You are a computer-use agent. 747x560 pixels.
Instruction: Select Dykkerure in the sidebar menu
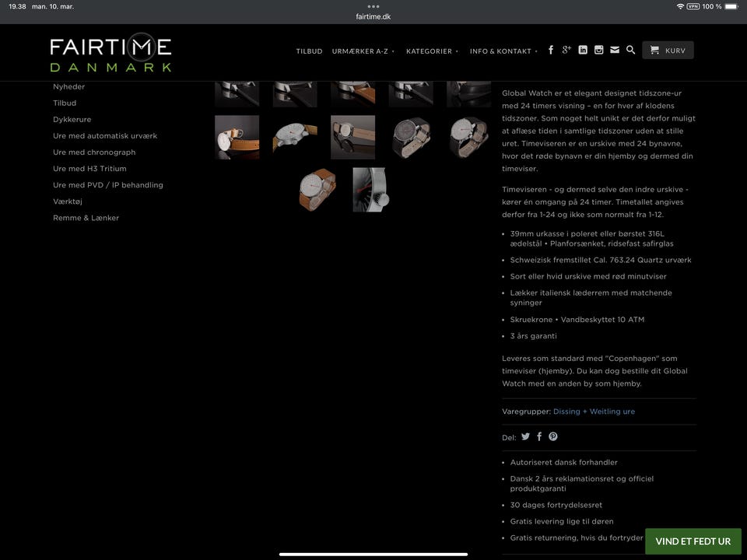[72, 120]
